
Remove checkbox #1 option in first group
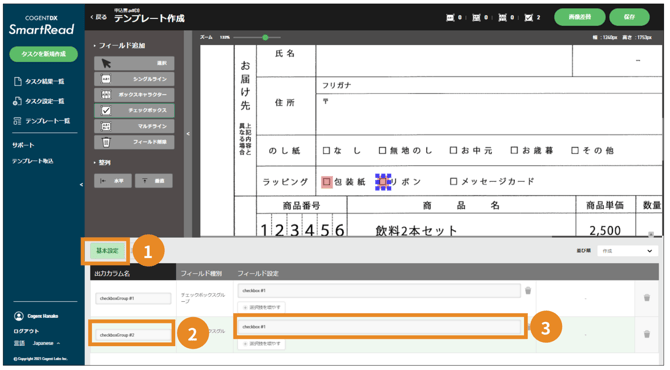pyautogui.click(x=528, y=291)
